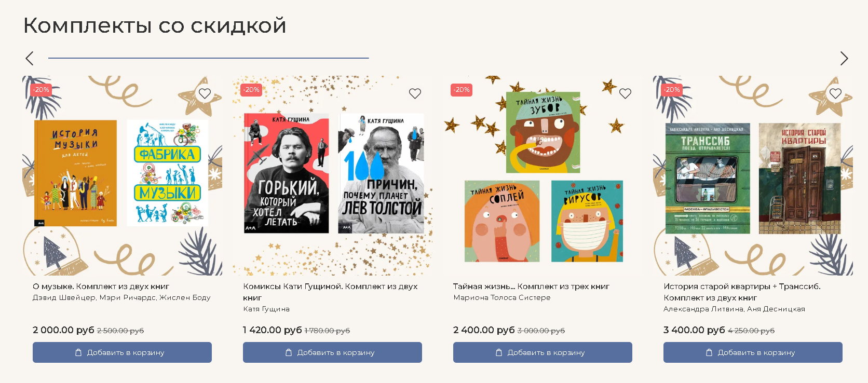
Task: Open 'Тайная жизнь... Комплект из трех книг' link
Action: coord(531,286)
